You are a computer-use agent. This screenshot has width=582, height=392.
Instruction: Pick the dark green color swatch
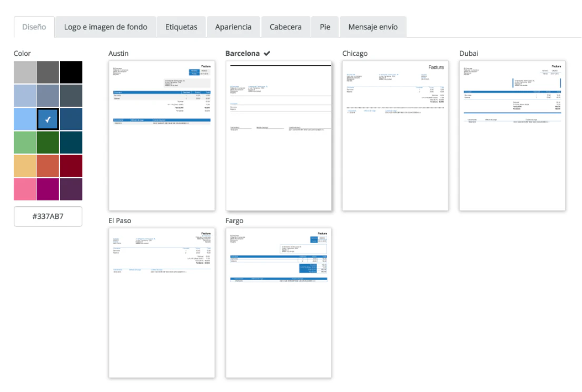pyautogui.click(x=48, y=142)
